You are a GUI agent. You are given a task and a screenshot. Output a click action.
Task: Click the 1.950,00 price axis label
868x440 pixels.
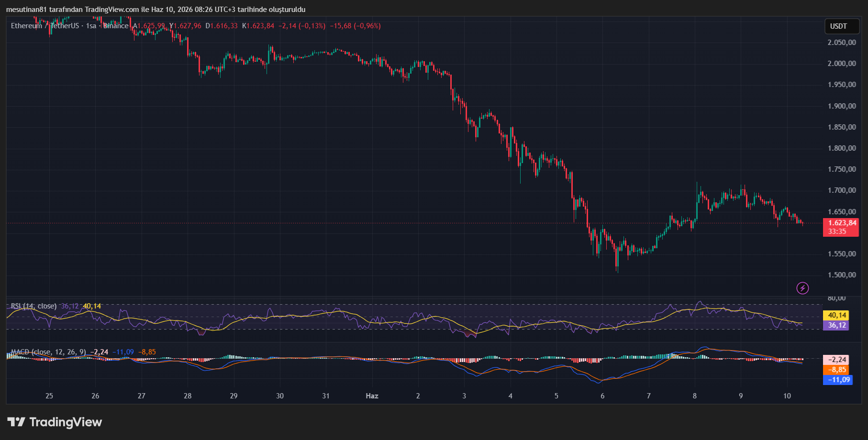coord(842,85)
